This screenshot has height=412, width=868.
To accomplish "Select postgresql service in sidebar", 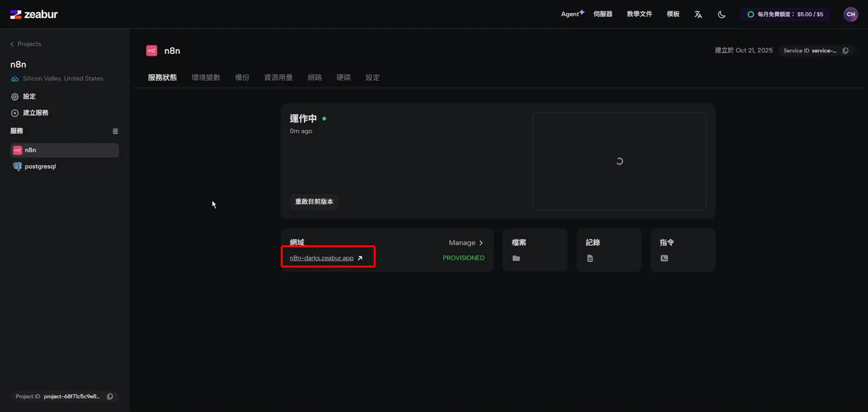I will click(64, 166).
